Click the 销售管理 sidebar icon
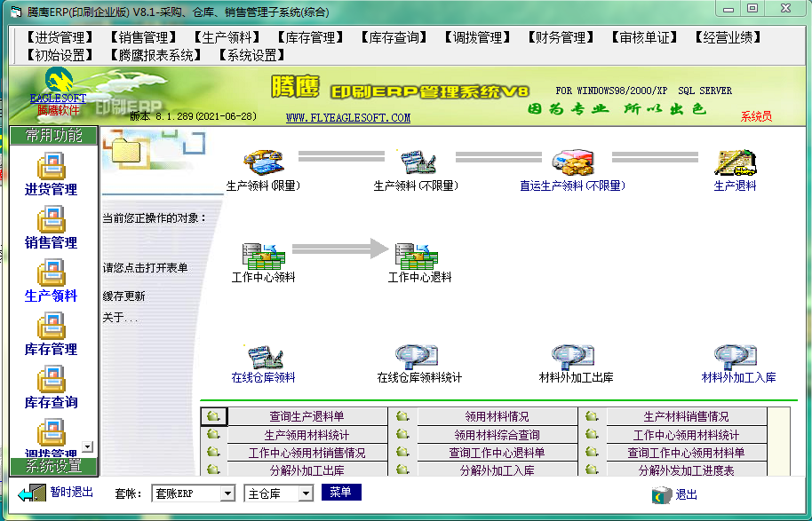The width and height of the screenshot is (812, 521). tap(51, 219)
